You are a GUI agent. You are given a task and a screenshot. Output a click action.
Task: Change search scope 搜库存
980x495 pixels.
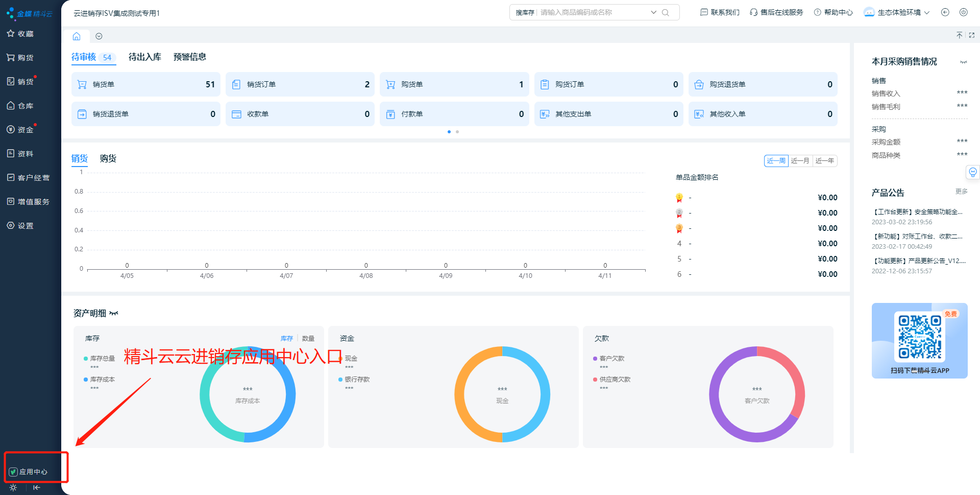coord(525,12)
